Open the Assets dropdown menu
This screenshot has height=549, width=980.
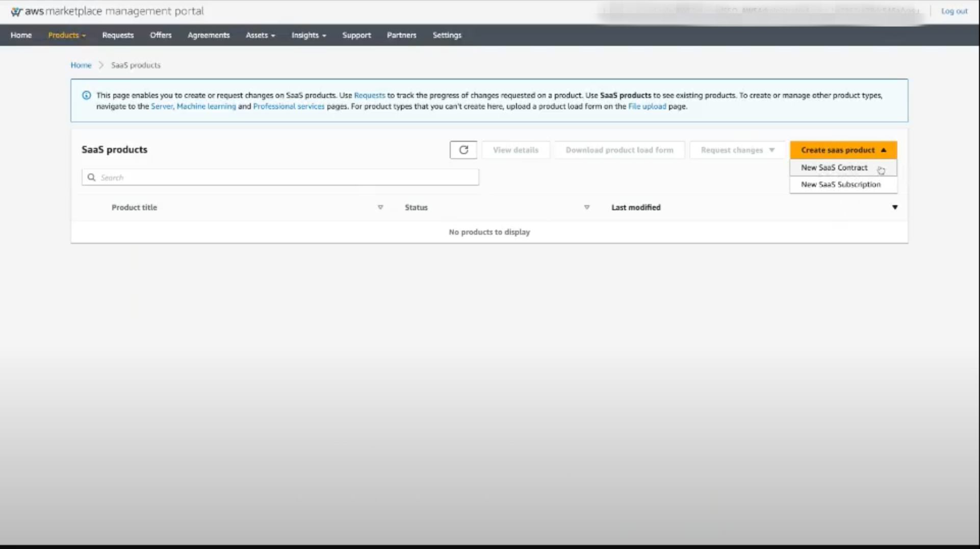pyautogui.click(x=261, y=35)
